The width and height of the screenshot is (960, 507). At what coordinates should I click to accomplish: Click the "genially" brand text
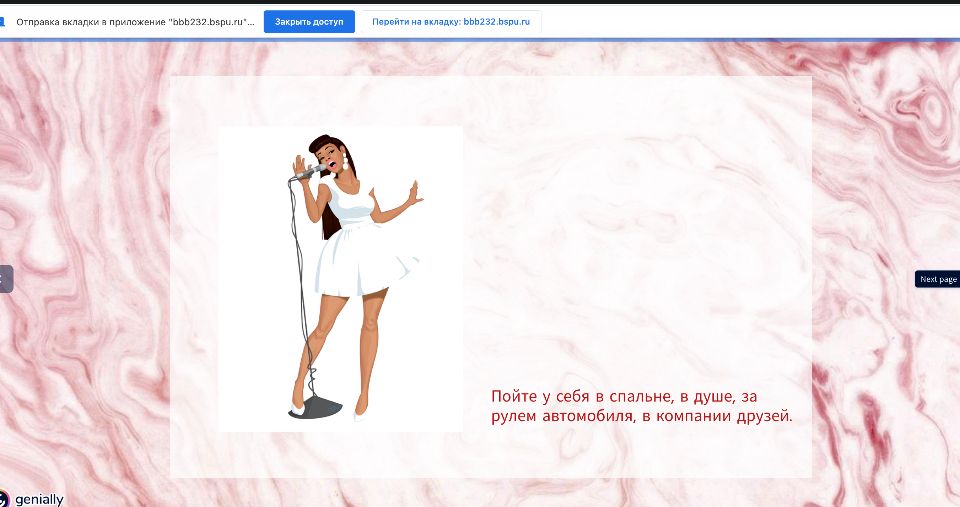[x=39, y=499]
